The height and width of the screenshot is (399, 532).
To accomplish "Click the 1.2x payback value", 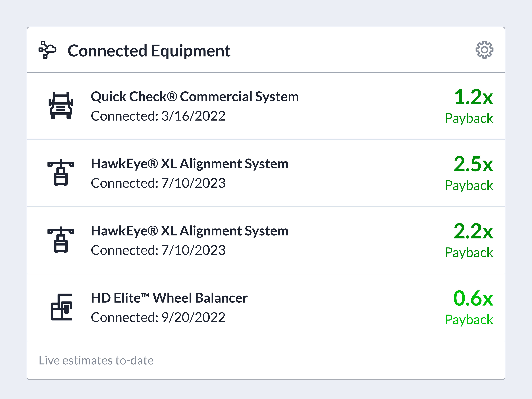I will [474, 97].
